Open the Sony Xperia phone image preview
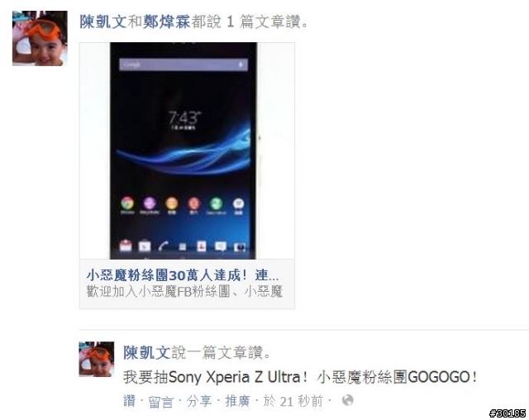The width and height of the screenshot is (529, 420). click(x=187, y=150)
